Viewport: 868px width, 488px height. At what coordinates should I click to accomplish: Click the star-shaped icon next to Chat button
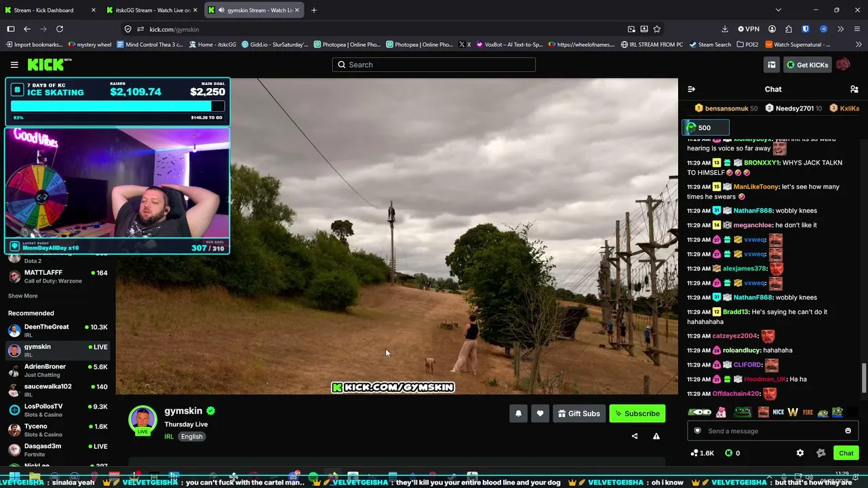click(821, 453)
